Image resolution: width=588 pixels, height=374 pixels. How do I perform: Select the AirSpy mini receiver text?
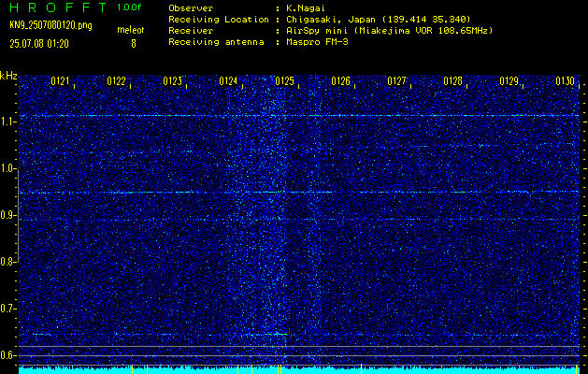coord(389,30)
